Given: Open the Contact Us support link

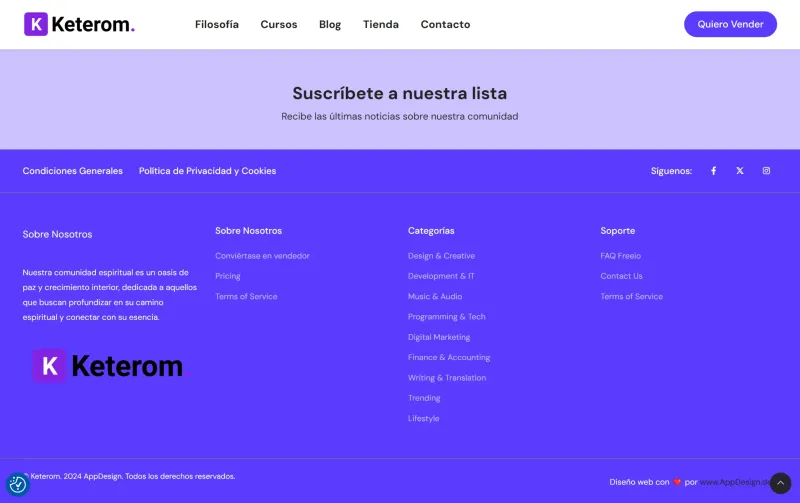Looking at the screenshot, I should (x=621, y=276).
